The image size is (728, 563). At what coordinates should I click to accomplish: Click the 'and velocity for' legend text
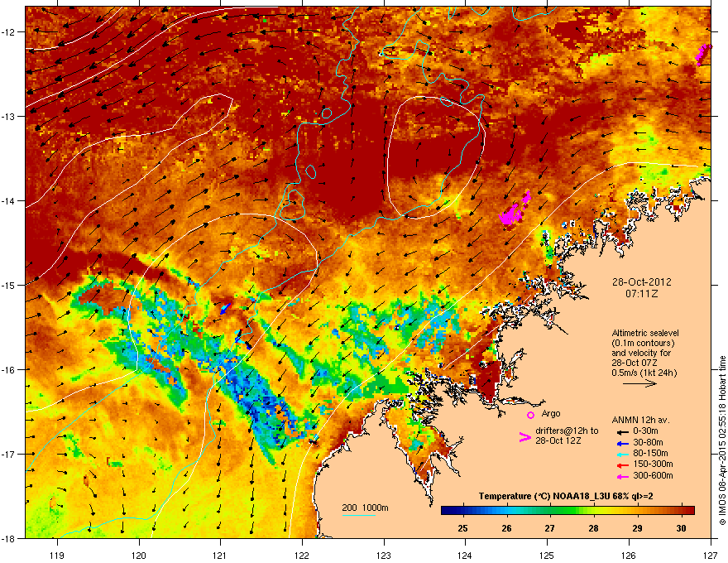coord(641,353)
